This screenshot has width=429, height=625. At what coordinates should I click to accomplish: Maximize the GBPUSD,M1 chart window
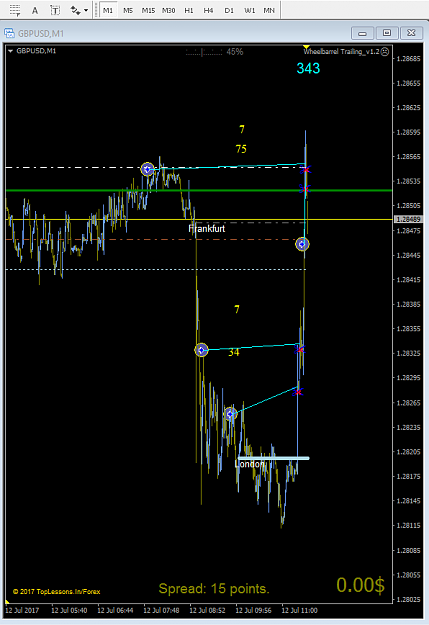click(x=387, y=33)
